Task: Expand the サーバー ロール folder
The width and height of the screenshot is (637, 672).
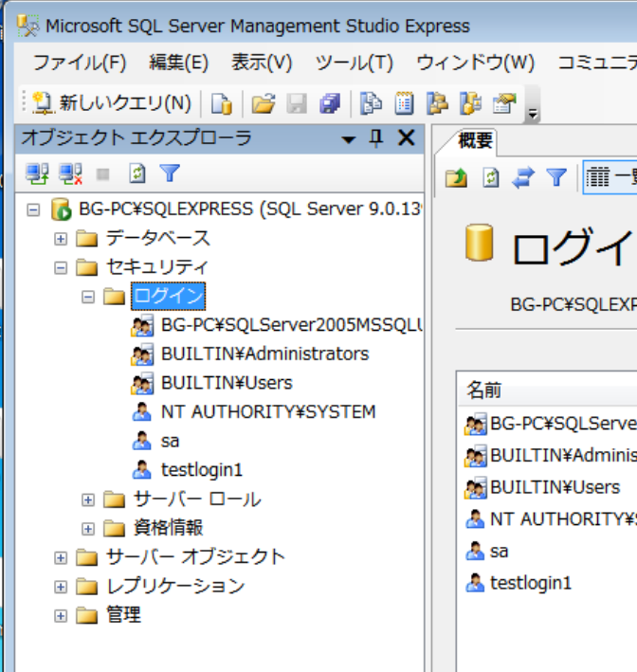Action: click(88, 499)
